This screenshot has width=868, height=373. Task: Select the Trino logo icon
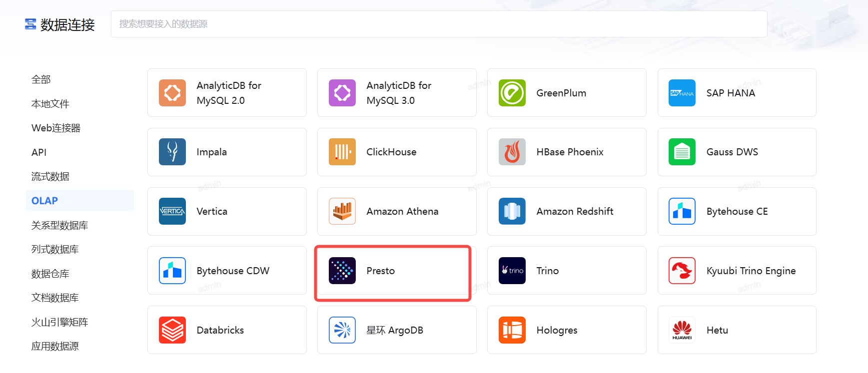[512, 271]
